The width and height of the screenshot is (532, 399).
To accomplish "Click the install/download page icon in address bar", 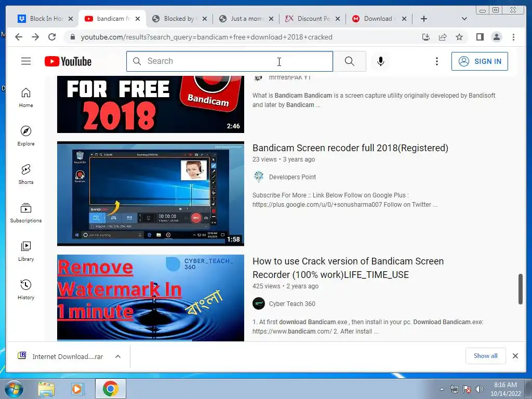I will [426, 37].
